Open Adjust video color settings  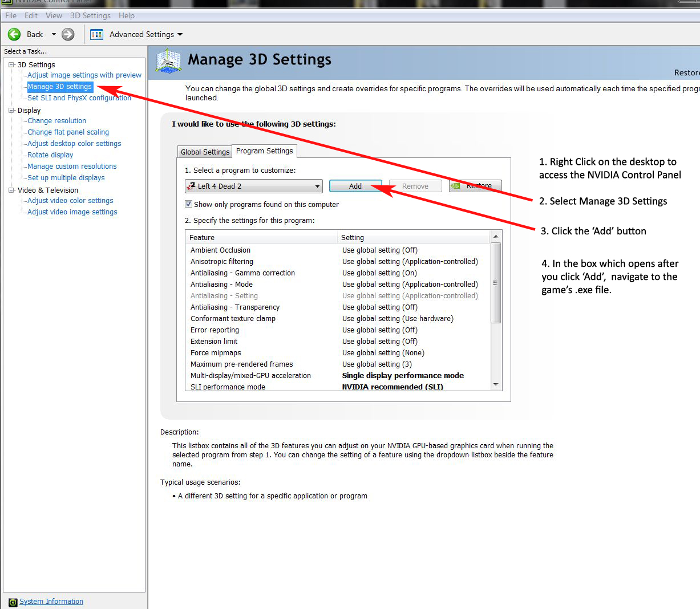(x=70, y=200)
